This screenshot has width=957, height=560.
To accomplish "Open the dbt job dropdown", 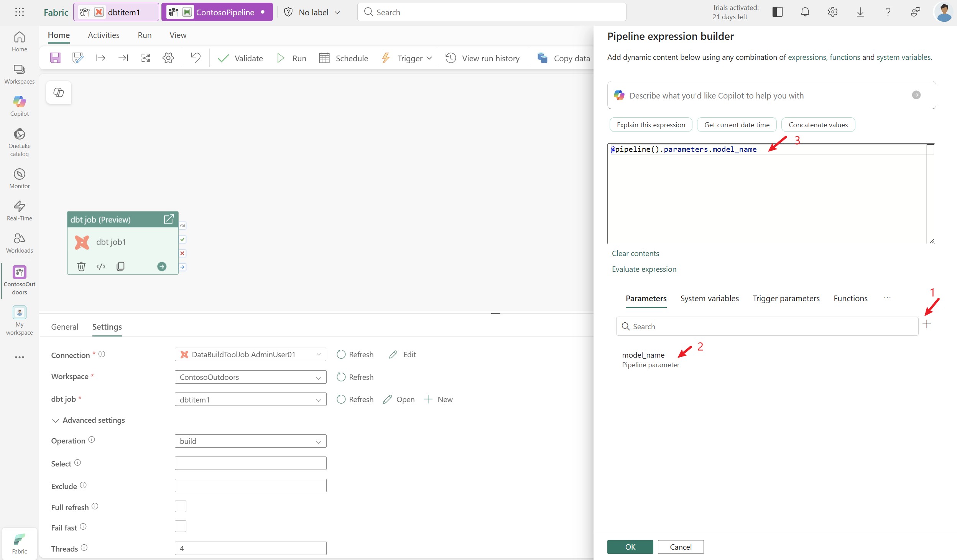I will (x=250, y=399).
